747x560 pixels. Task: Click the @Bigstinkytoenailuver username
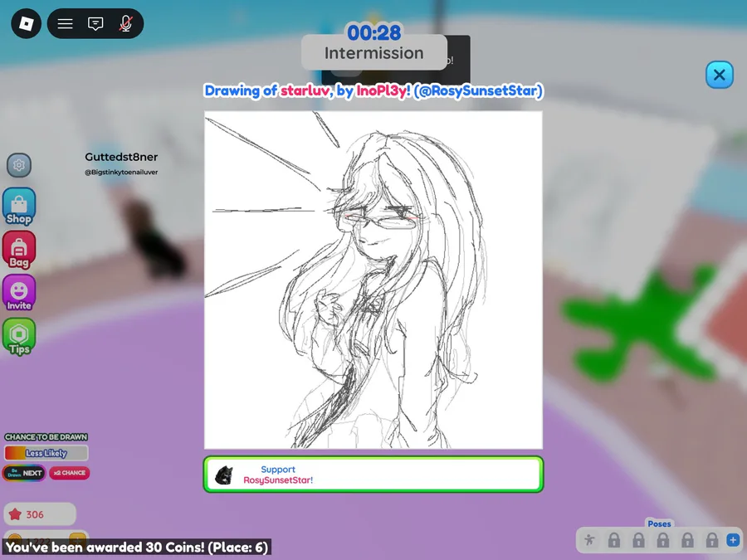121,172
